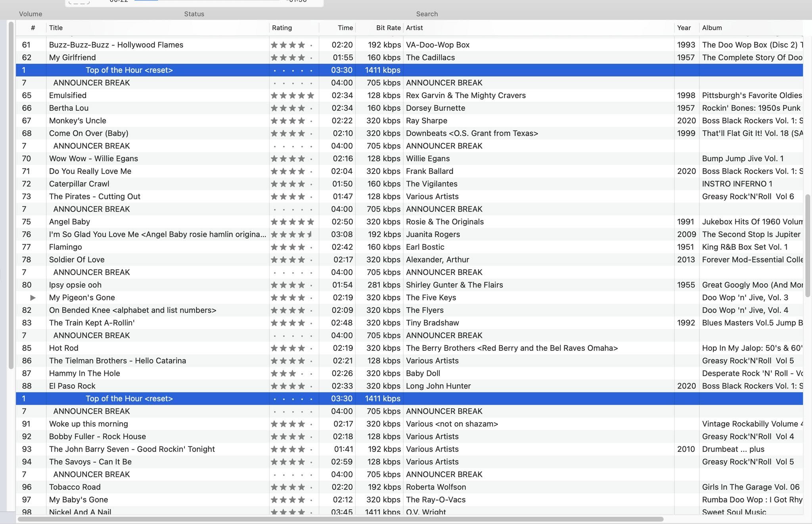Screen dimensions: 812x524
Task: Click the Year column header
Action: click(x=686, y=28)
